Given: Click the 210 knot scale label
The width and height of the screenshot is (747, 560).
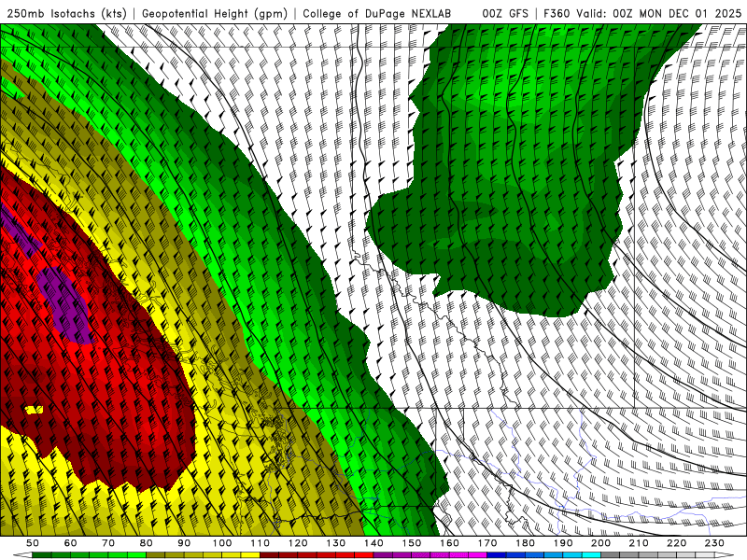Looking at the screenshot, I should 639,543.
